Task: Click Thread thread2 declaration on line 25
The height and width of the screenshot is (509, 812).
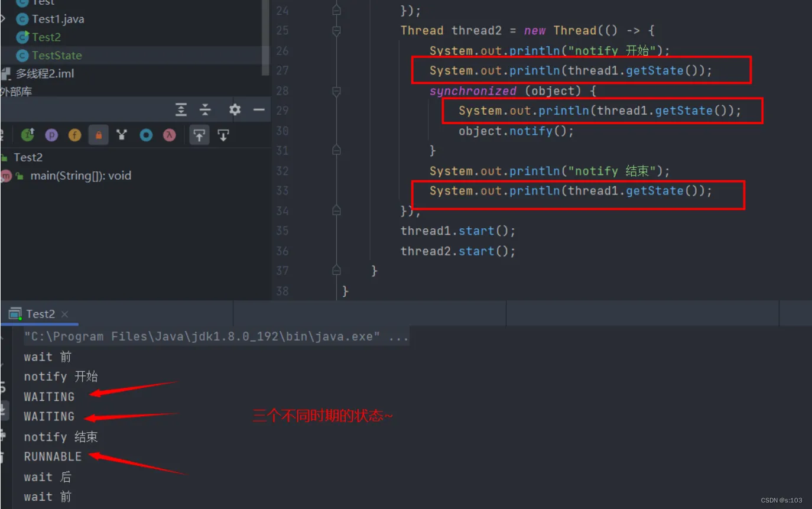Action: pos(451,31)
